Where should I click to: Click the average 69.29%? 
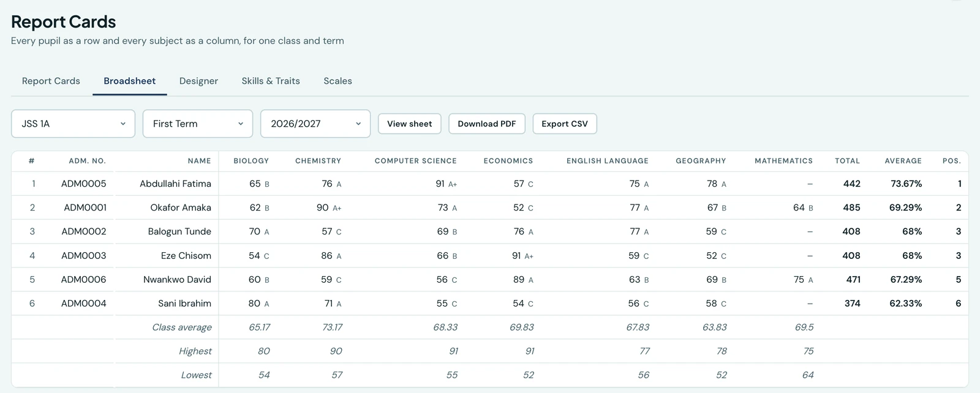tap(905, 208)
